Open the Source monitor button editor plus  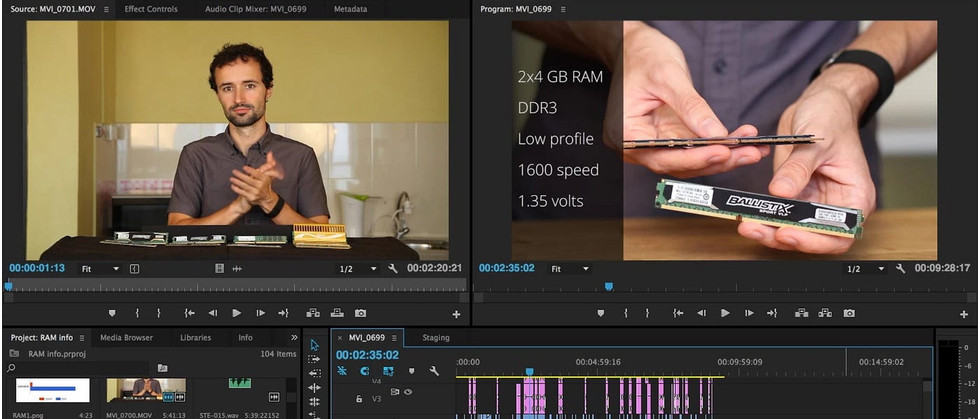click(x=456, y=315)
